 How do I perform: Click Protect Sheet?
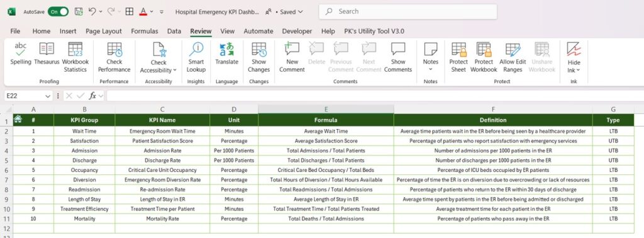pyautogui.click(x=458, y=57)
